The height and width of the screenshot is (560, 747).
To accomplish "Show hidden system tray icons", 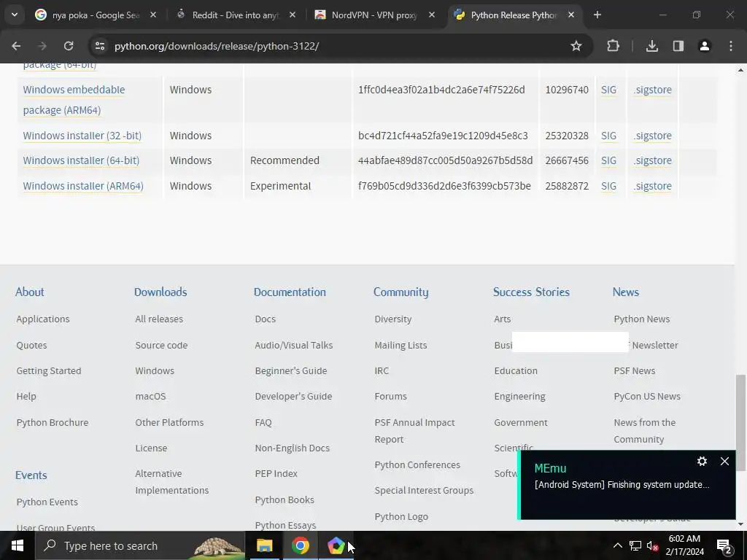I will [617, 545].
